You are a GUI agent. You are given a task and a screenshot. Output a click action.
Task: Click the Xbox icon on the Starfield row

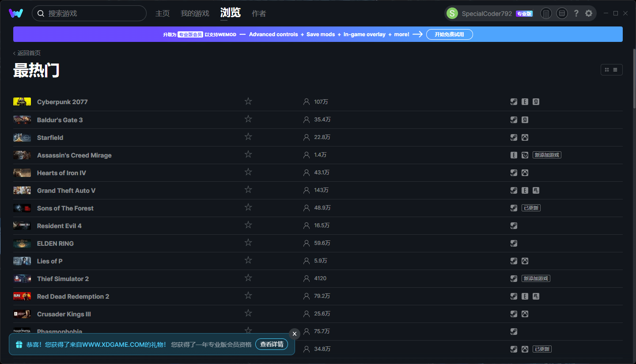coord(525,137)
